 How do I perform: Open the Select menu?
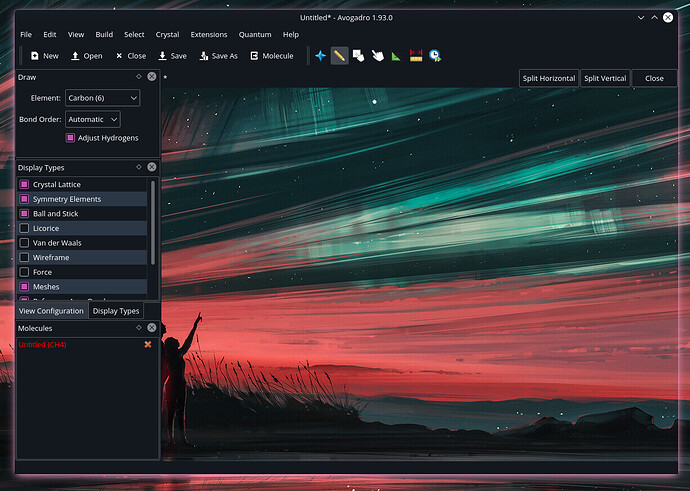(134, 34)
